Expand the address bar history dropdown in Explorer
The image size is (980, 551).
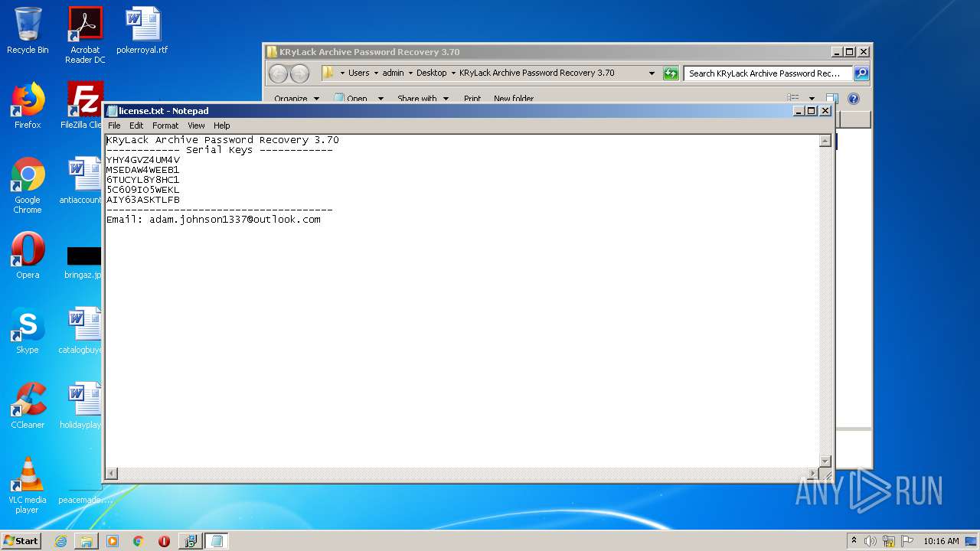point(652,73)
